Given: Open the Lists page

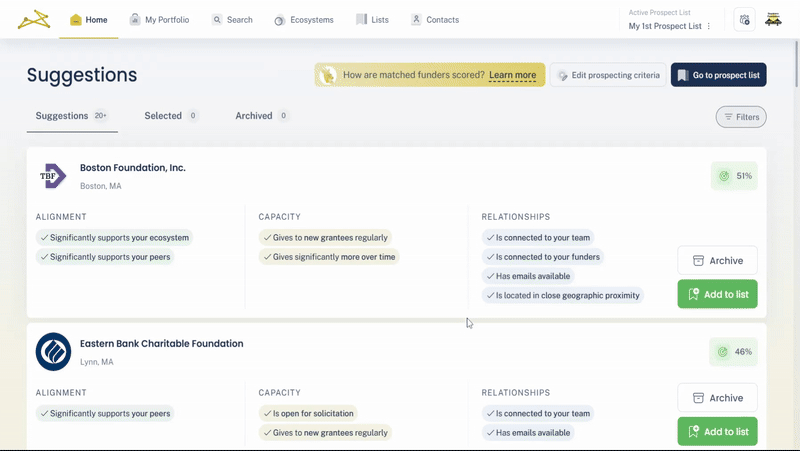Looking at the screenshot, I should [372, 20].
